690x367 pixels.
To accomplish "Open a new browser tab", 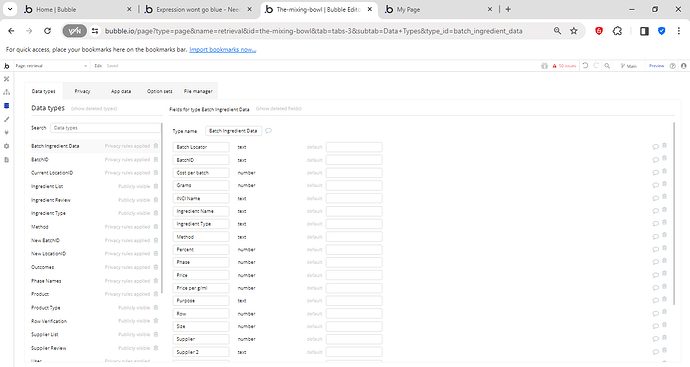I will tap(508, 9).
